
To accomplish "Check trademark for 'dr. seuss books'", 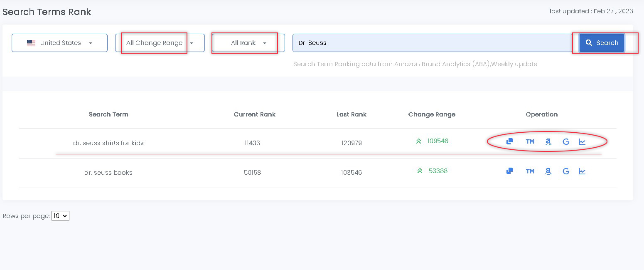I will click(x=530, y=171).
